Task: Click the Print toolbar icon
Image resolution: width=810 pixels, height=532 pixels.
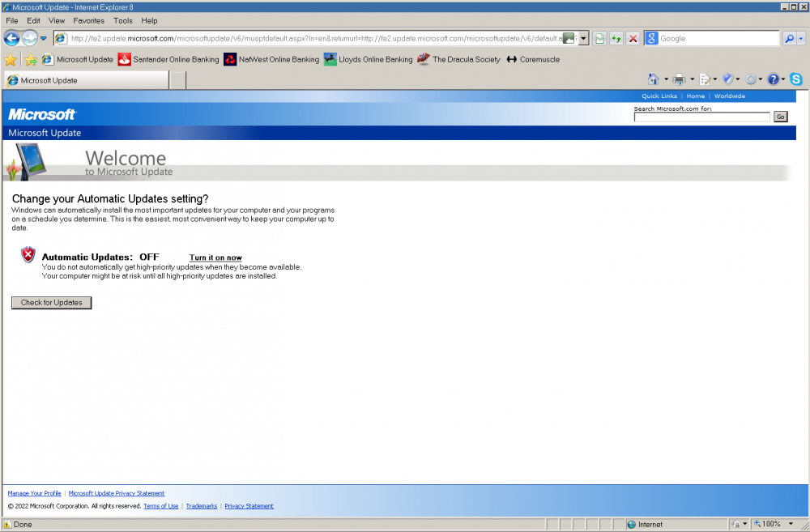Action: pos(679,79)
